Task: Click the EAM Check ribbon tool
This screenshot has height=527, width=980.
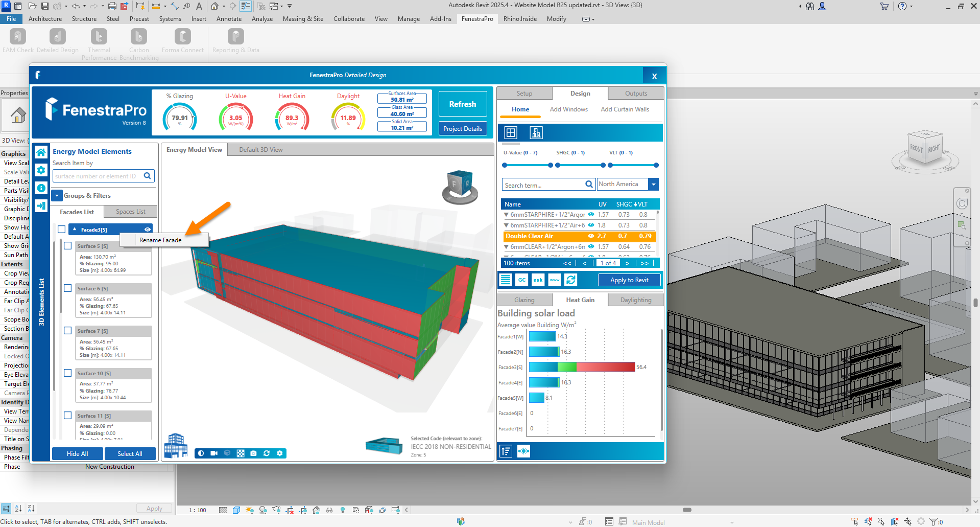Action: tap(18, 41)
